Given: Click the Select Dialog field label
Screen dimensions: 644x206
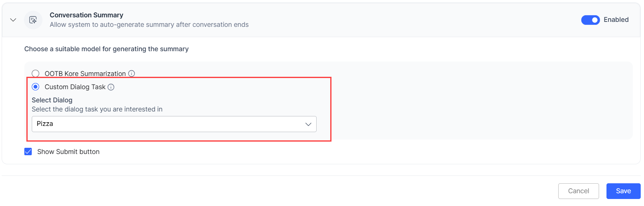Looking at the screenshot, I should click(52, 100).
